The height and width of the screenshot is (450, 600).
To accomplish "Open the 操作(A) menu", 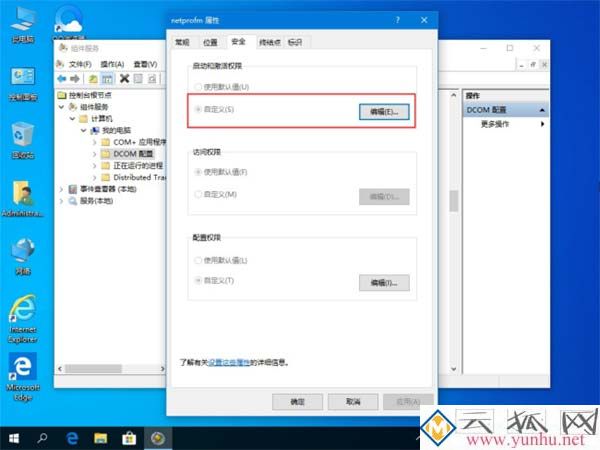I will pos(112,64).
